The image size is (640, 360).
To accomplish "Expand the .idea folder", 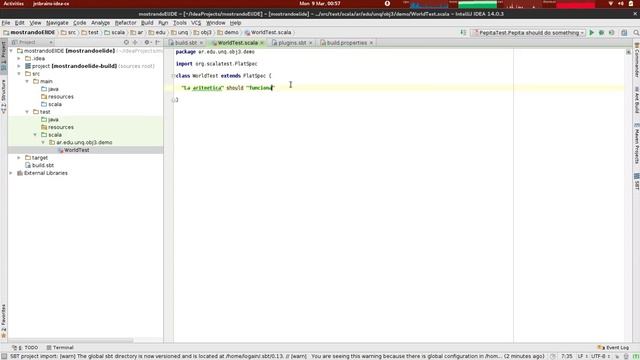I will [x=19, y=58].
